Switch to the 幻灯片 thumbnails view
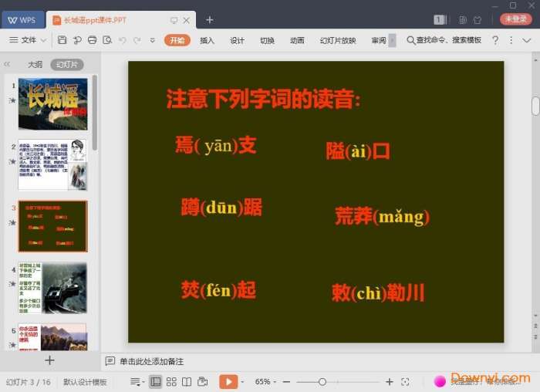Viewport: 540px width, 392px height. click(x=67, y=64)
